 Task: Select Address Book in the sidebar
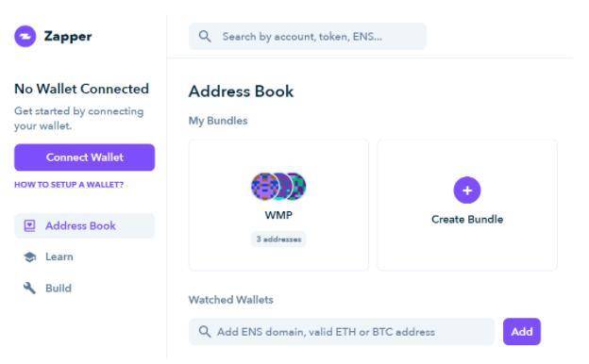pos(85,226)
